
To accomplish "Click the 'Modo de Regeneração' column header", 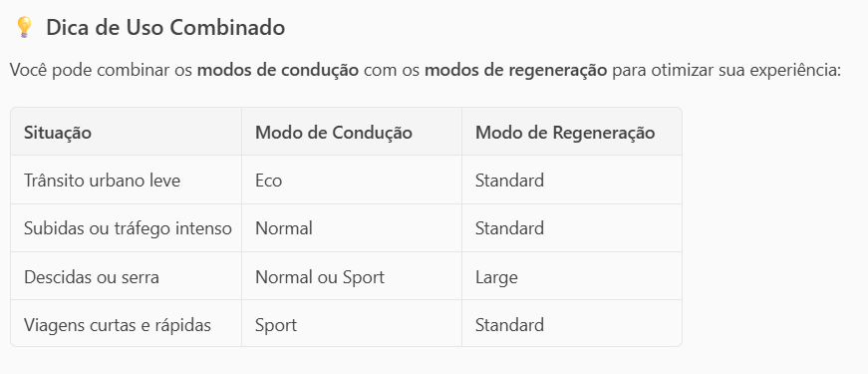I will [x=565, y=133].
